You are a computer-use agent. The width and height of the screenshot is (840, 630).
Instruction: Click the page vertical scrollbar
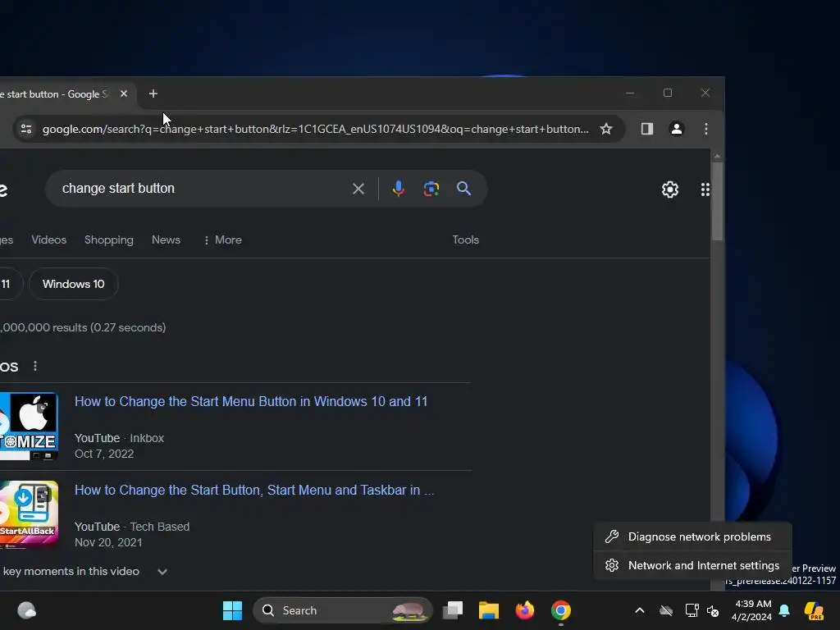pyautogui.click(x=717, y=202)
